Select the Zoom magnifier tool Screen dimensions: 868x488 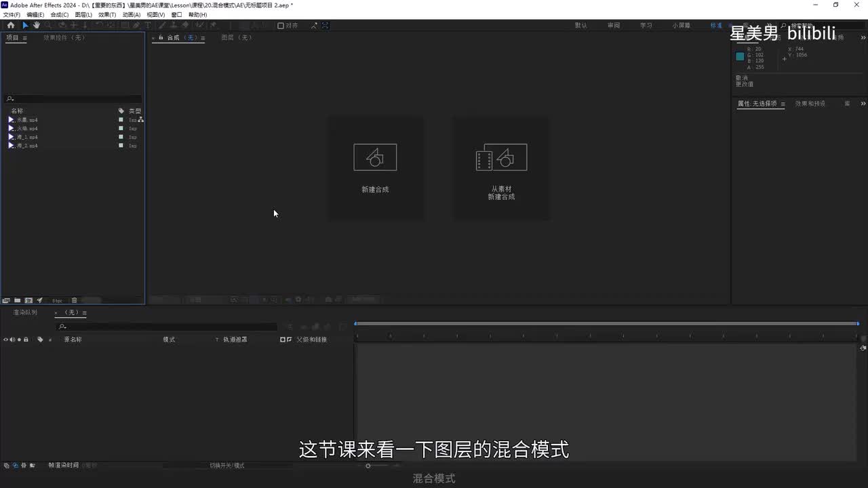(x=47, y=25)
